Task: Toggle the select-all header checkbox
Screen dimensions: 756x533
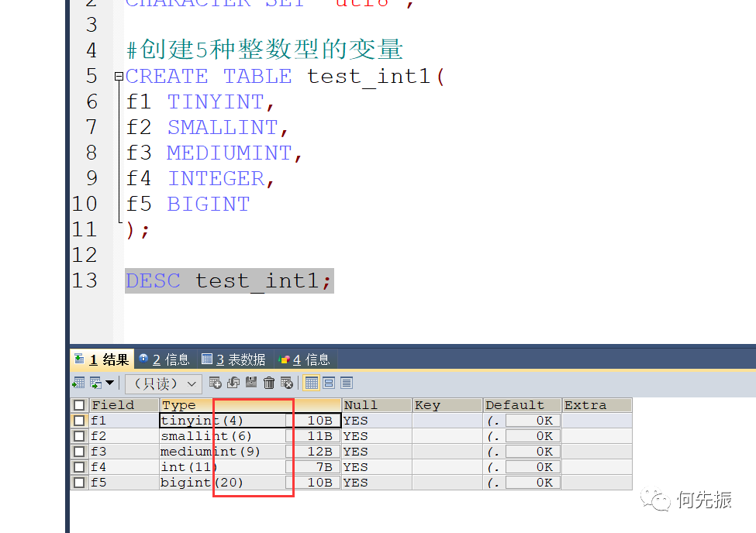Action: click(80, 405)
